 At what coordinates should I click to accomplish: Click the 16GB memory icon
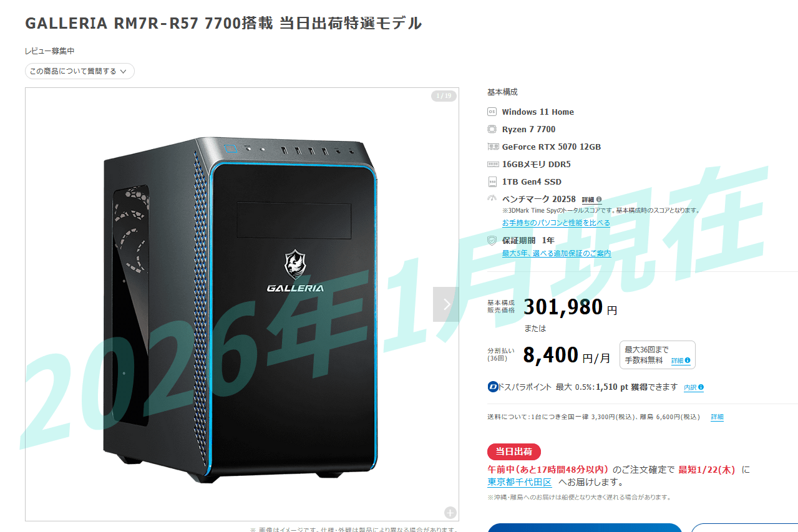[x=492, y=164]
